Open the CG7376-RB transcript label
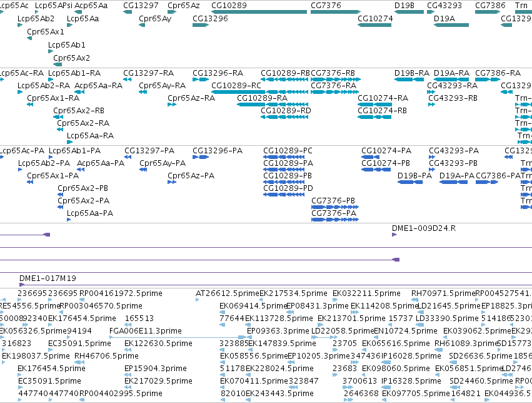Screen dimensions: 532x403 (333, 73)
